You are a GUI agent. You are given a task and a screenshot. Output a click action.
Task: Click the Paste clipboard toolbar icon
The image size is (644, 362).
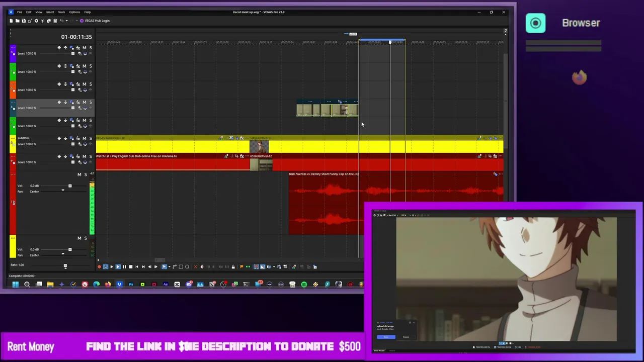(55, 21)
